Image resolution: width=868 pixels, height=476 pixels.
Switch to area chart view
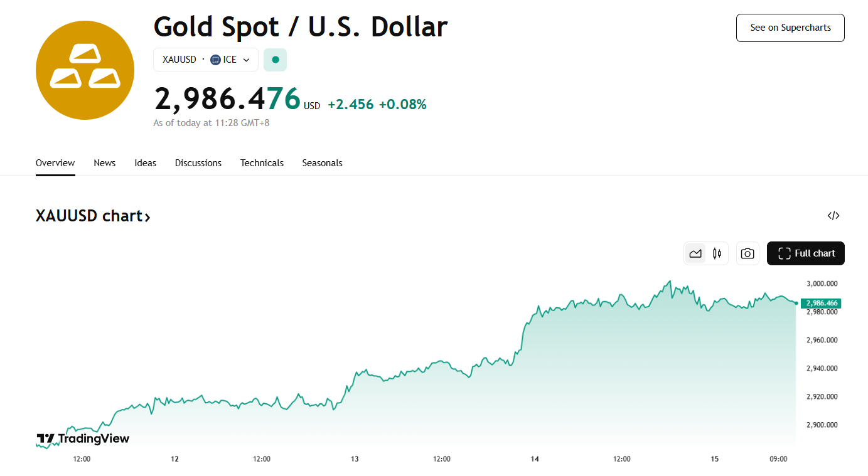pyautogui.click(x=695, y=253)
